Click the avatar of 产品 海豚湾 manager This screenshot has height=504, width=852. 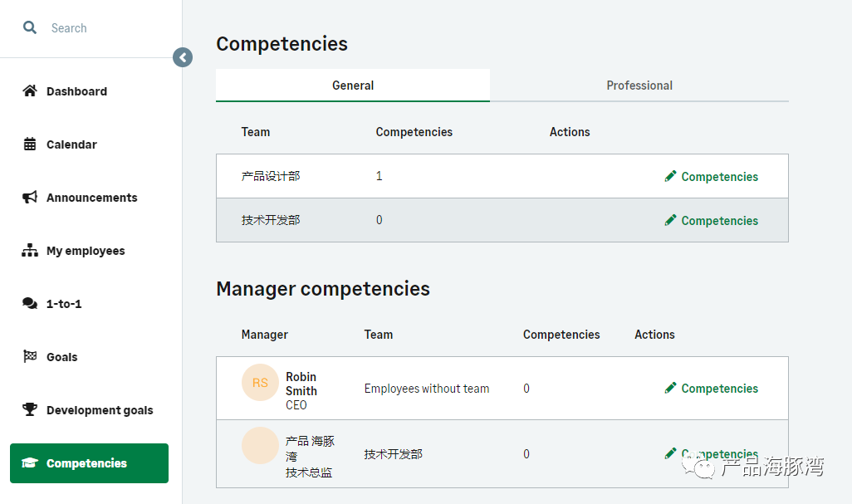[260, 446]
